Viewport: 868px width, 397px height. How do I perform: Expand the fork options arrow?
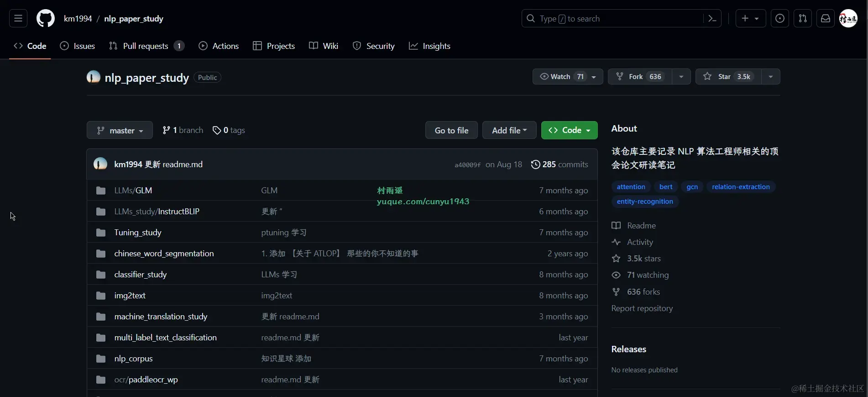pos(681,77)
